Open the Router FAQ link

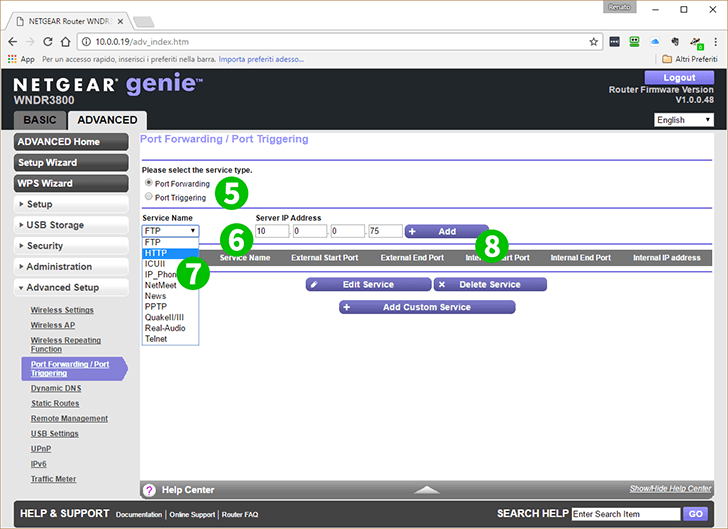pos(240,515)
